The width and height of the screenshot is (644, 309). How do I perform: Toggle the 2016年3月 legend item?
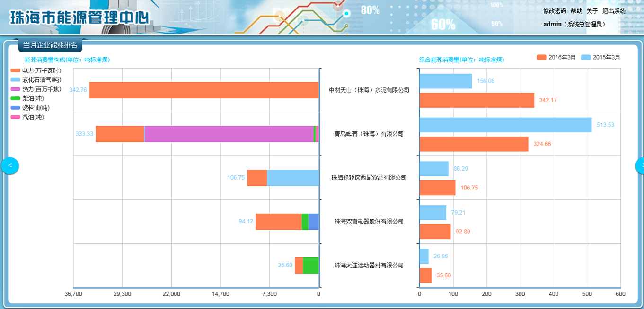click(556, 58)
